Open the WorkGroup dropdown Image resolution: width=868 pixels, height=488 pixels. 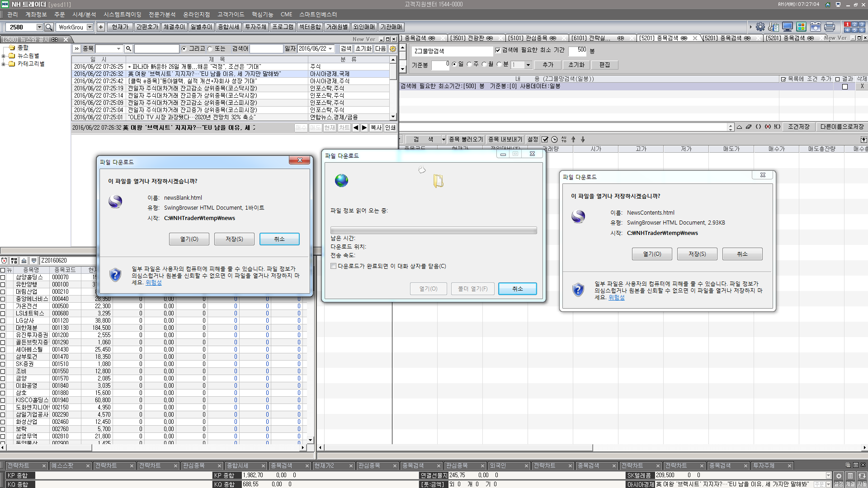click(x=90, y=27)
